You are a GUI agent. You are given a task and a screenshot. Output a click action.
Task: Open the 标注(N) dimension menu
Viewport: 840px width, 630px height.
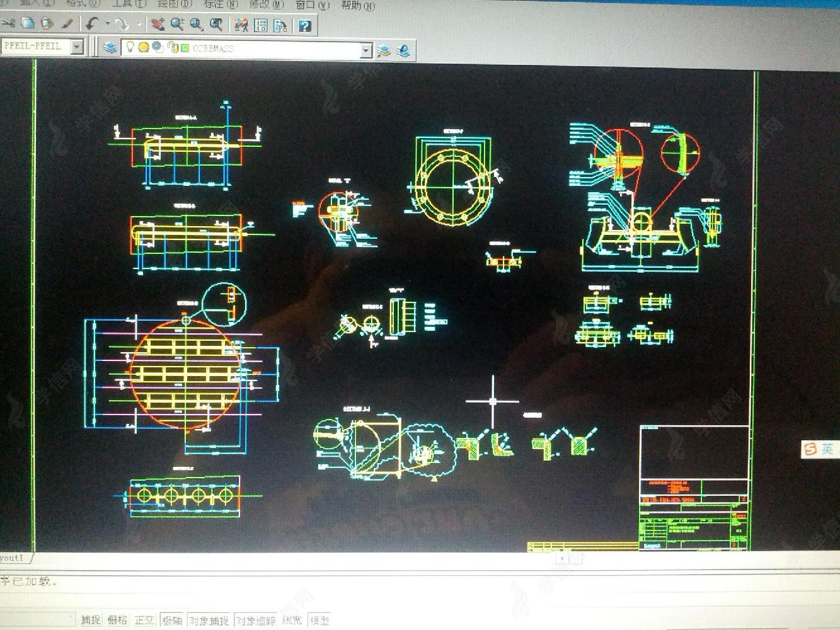[220, 4]
